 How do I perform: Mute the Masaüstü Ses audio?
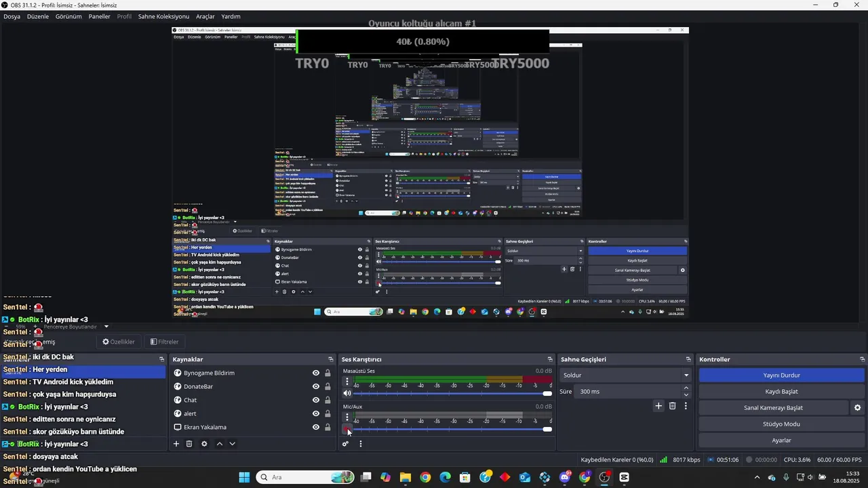pyautogui.click(x=347, y=393)
